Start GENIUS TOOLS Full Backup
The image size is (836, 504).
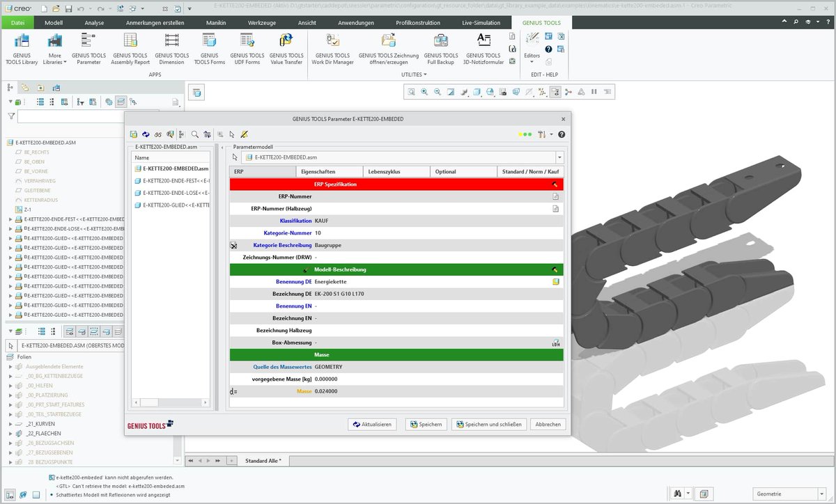(x=441, y=49)
